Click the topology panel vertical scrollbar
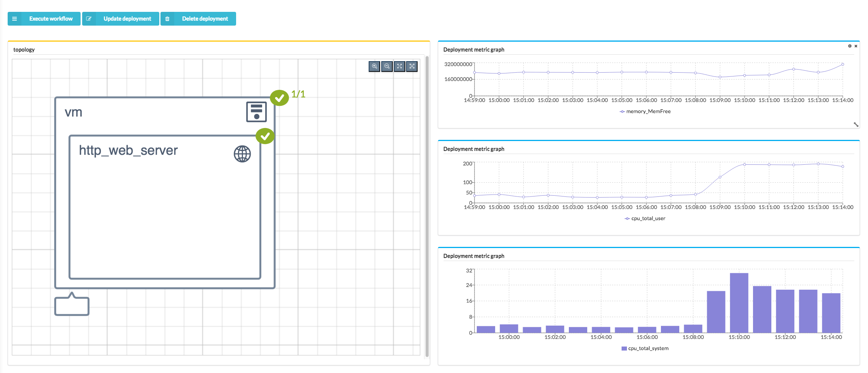Image resolution: width=868 pixels, height=373 pixels. click(x=427, y=206)
